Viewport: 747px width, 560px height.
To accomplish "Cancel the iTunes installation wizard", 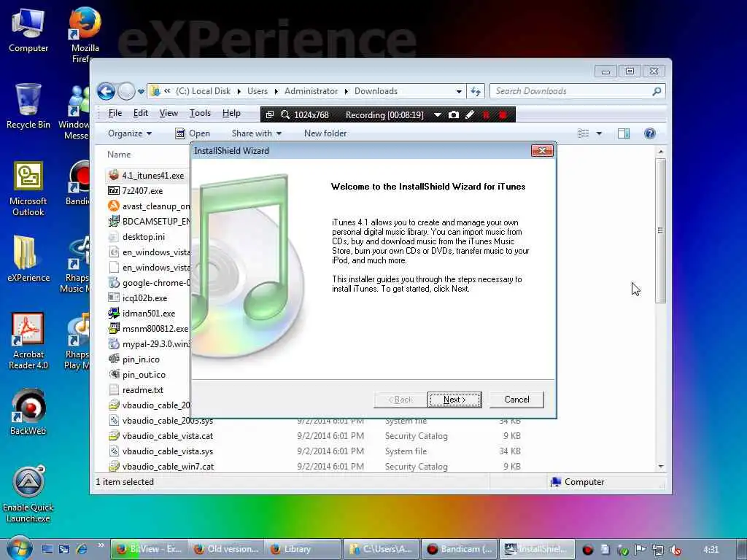I will 516,400.
